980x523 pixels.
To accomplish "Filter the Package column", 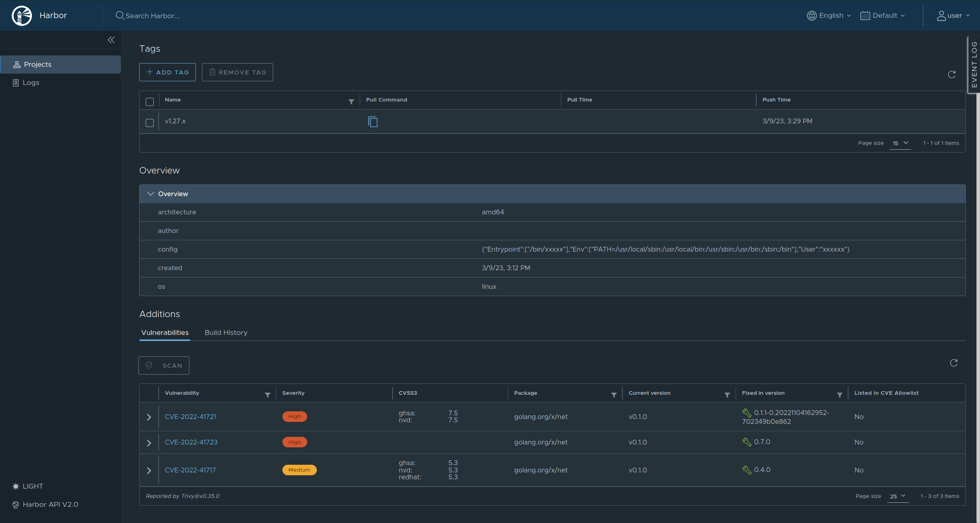I will [x=614, y=395].
